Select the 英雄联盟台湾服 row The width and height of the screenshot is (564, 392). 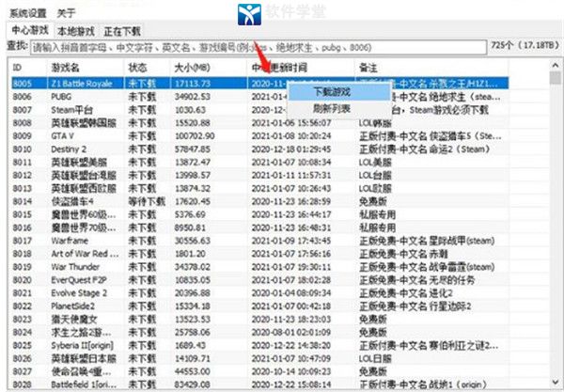point(259,175)
